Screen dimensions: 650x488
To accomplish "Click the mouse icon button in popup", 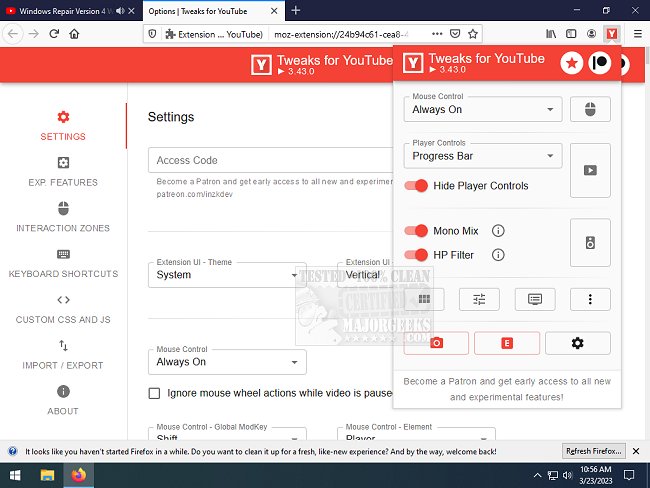I will (590, 109).
